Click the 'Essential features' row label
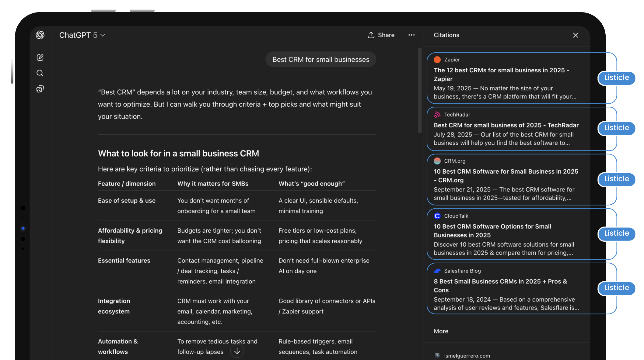 (124, 261)
